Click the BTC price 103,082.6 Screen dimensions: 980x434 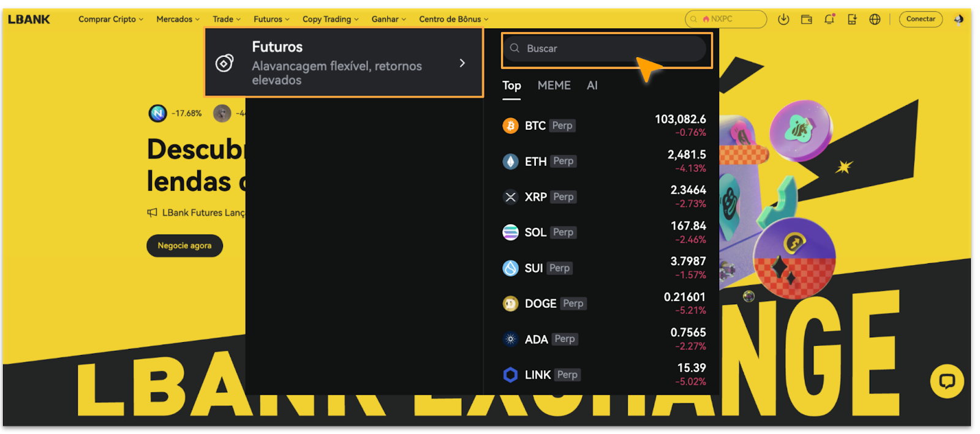[x=680, y=119]
